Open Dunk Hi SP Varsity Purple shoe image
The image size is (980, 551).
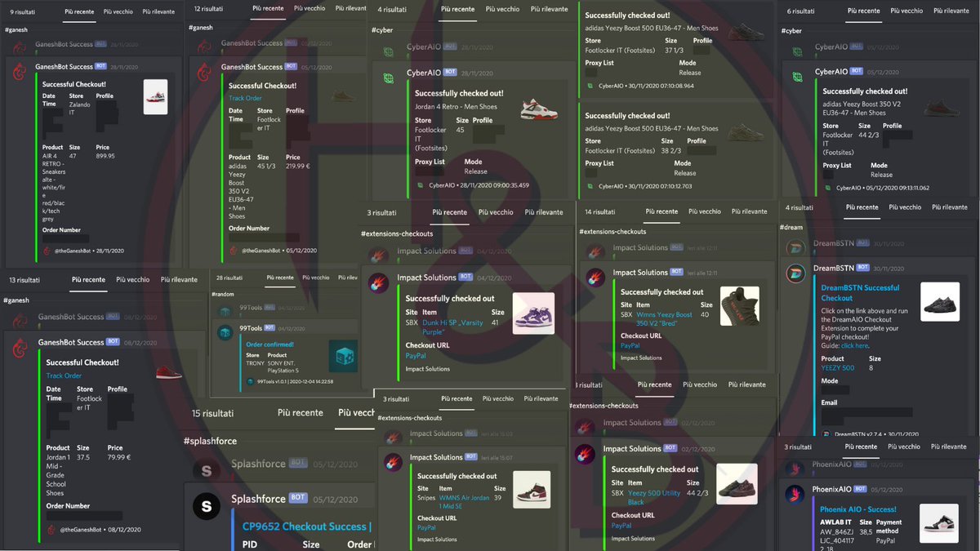pyautogui.click(x=533, y=313)
